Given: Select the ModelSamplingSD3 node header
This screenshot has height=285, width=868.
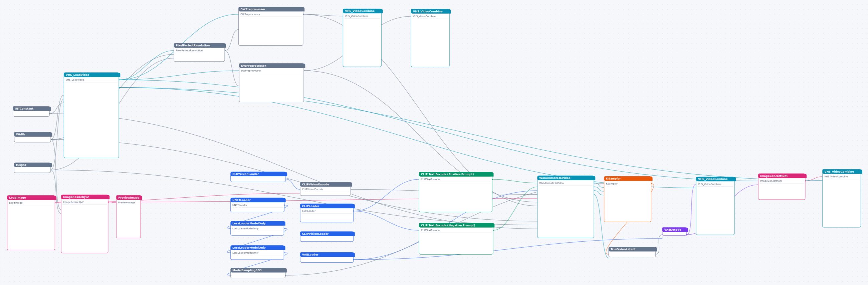Looking at the screenshot, I should coord(258,270).
